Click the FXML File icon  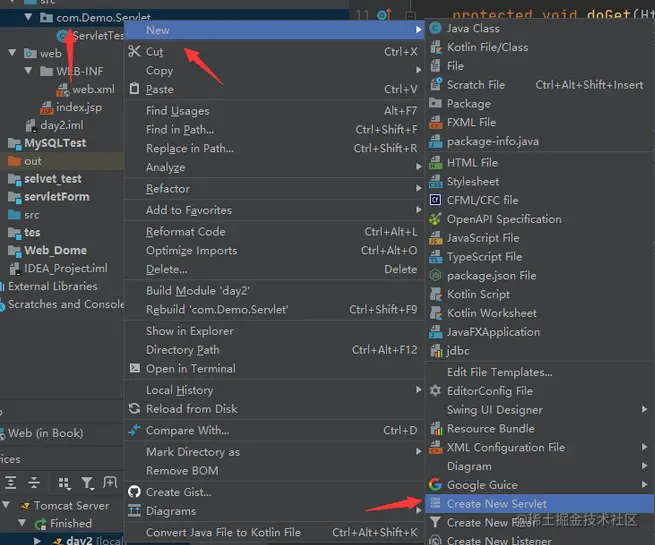435,122
